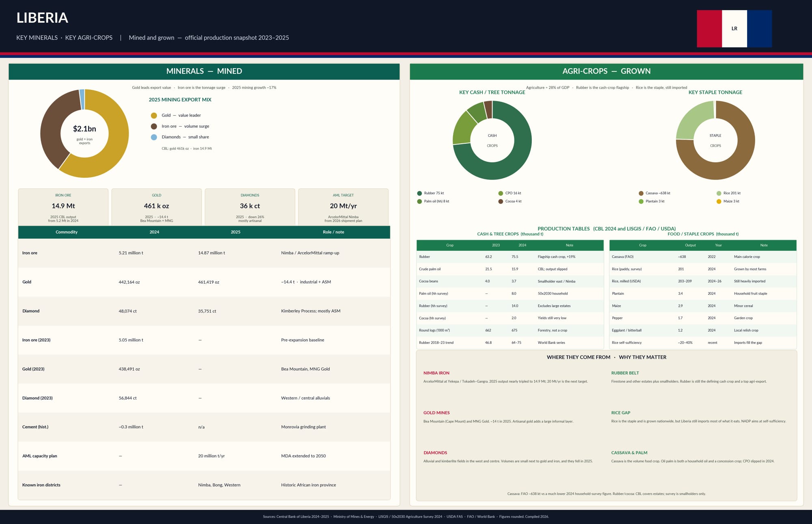
Task: Select the GOLD 461 k oz card
Action: [157, 207]
